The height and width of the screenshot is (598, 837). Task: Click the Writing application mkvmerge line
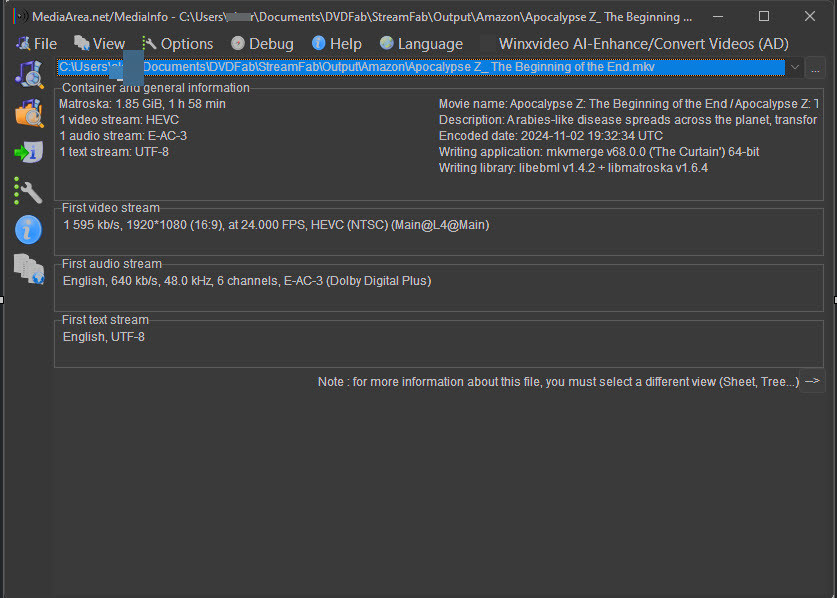click(599, 152)
